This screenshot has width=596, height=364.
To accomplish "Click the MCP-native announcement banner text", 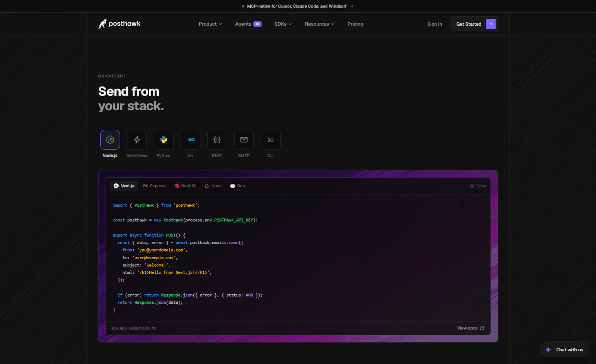I will click(297, 6).
